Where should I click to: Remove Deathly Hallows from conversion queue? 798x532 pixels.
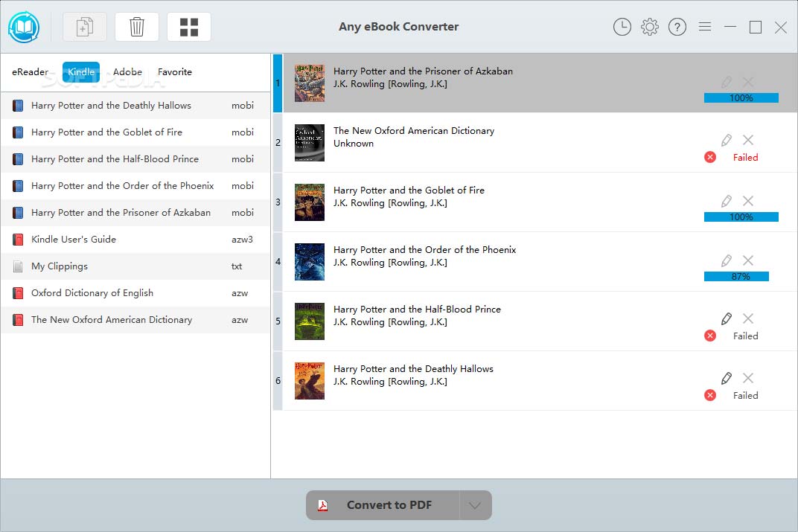[747, 378]
